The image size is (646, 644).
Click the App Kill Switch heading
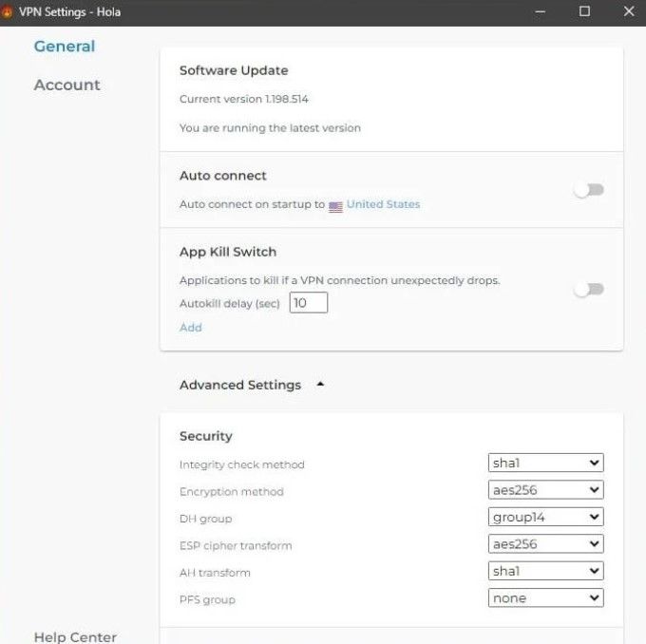click(228, 252)
